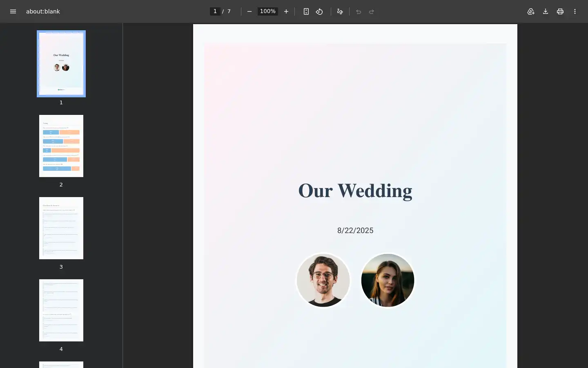Click the "Our Wedding" title text
Screen dimensions: 588x368
coord(355,191)
